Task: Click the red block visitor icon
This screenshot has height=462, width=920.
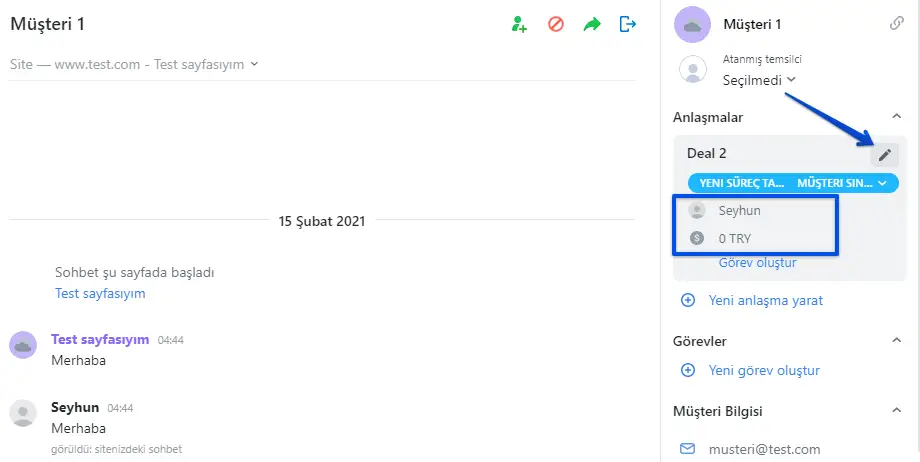Action: [x=556, y=24]
